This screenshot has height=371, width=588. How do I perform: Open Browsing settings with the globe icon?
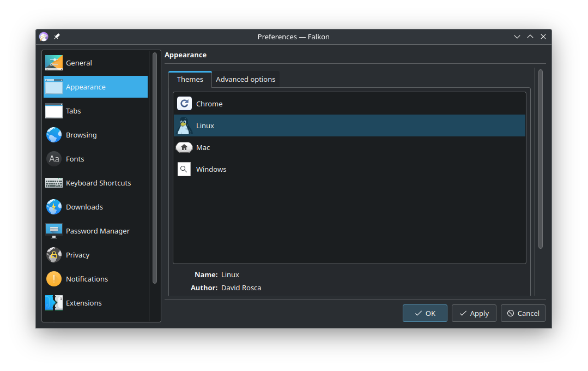[x=53, y=135]
